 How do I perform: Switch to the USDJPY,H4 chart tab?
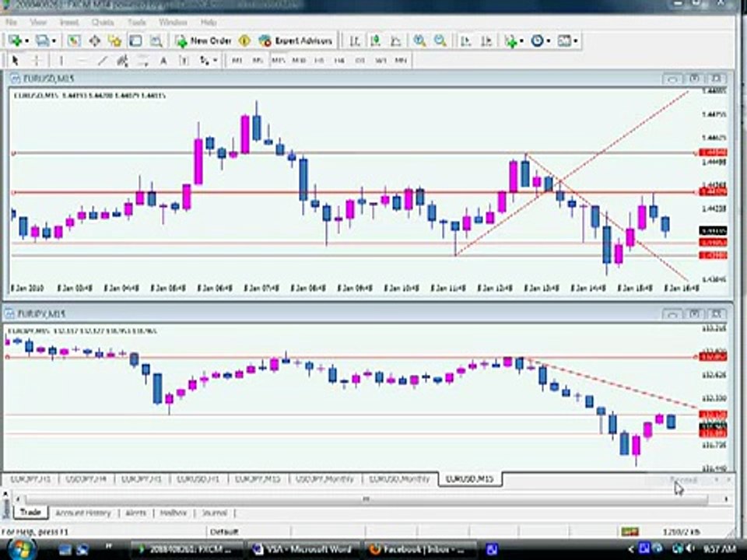point(86,479)
